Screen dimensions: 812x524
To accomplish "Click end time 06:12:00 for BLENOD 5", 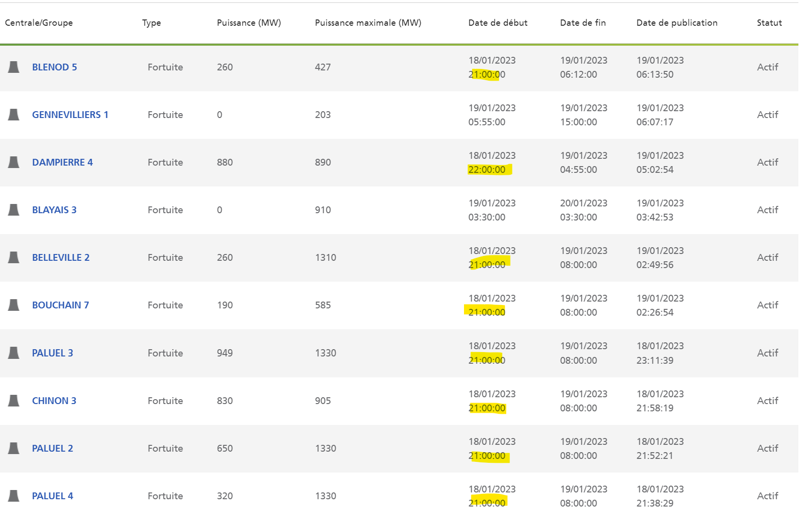I will pos(579,74).
